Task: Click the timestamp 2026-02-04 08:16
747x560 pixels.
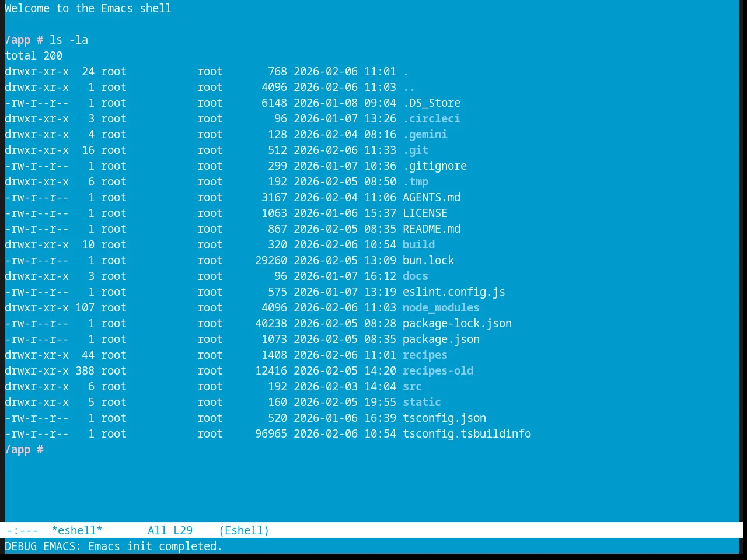Action: point(345,134)
